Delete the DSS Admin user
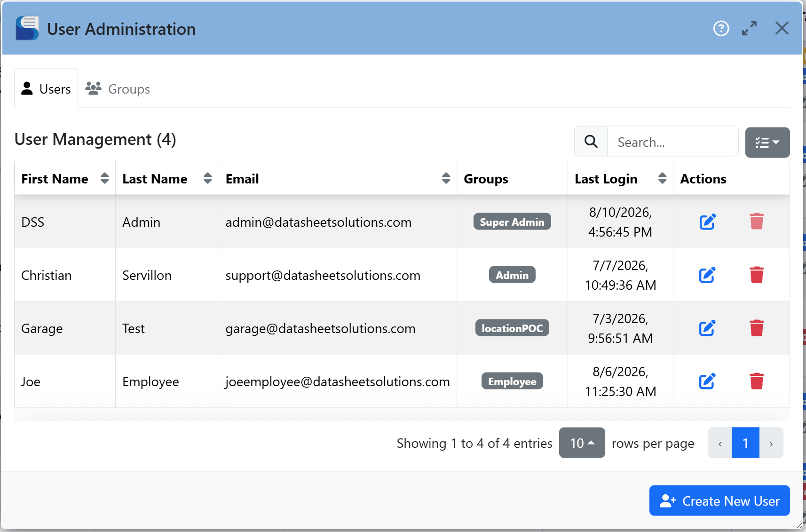 (757, 222)
